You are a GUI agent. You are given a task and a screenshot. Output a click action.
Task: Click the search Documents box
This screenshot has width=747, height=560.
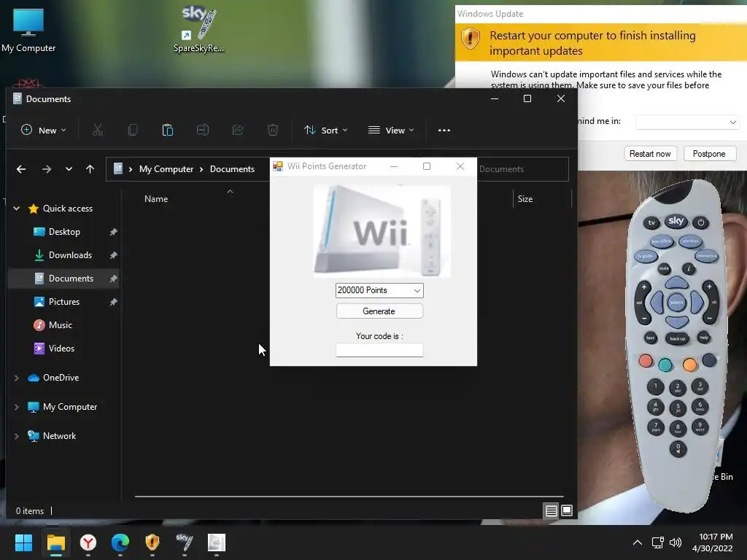pos(522,169)
